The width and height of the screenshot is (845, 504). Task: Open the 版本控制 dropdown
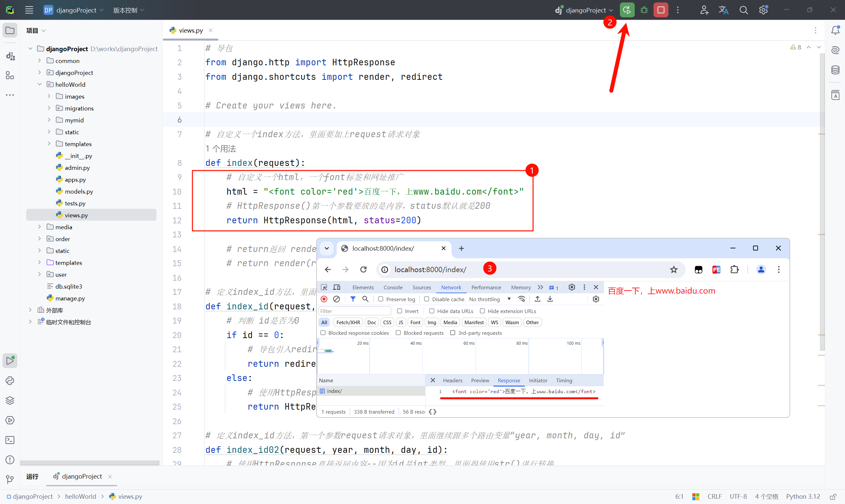[x=129, y=10]
